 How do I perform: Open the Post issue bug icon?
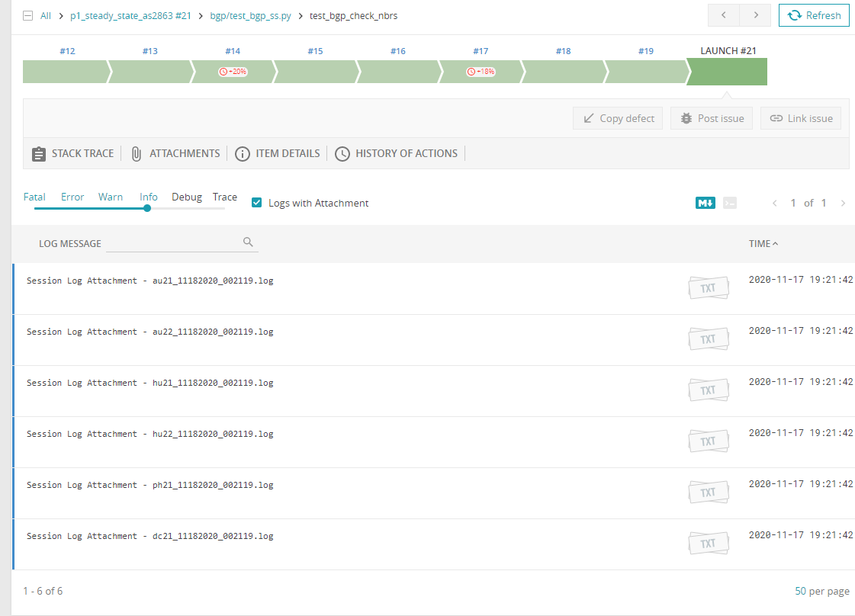[x=689, y=118]
